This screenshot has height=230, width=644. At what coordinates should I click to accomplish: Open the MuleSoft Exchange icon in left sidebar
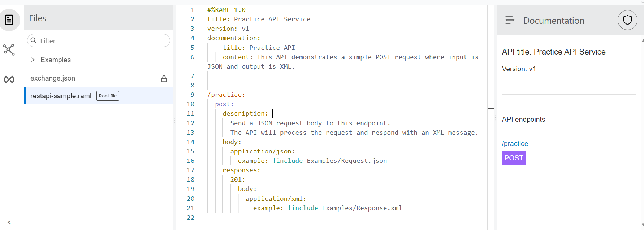click(x=9, y=79)
